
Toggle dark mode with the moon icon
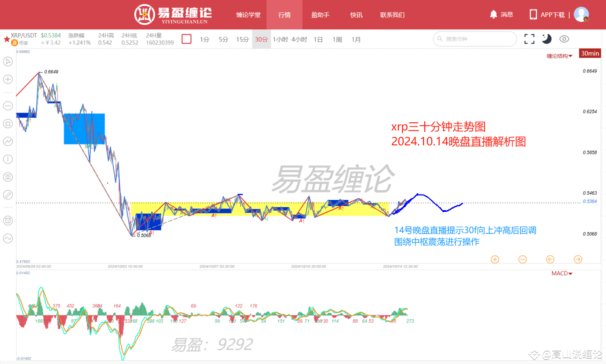pos(547,39)
